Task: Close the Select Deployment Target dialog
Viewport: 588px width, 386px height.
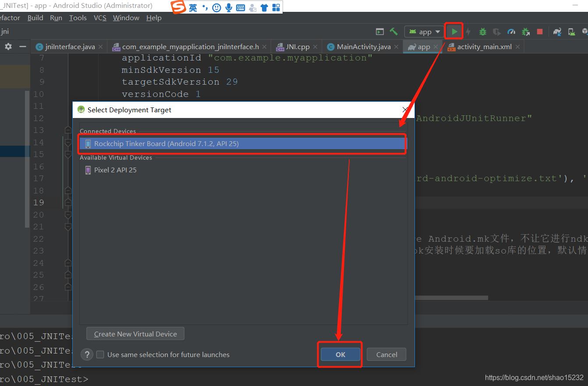Action: pyautogui.click(x=405, y=110)
